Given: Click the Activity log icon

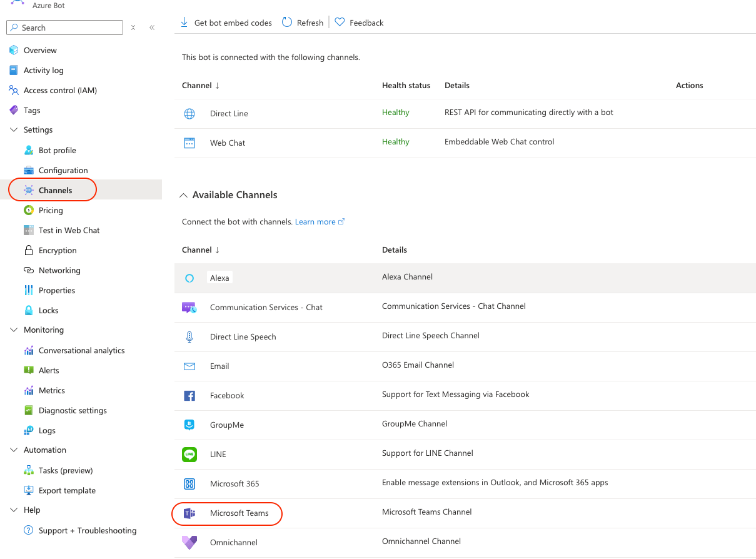Looking at the screenshot, I should (14, 70).
